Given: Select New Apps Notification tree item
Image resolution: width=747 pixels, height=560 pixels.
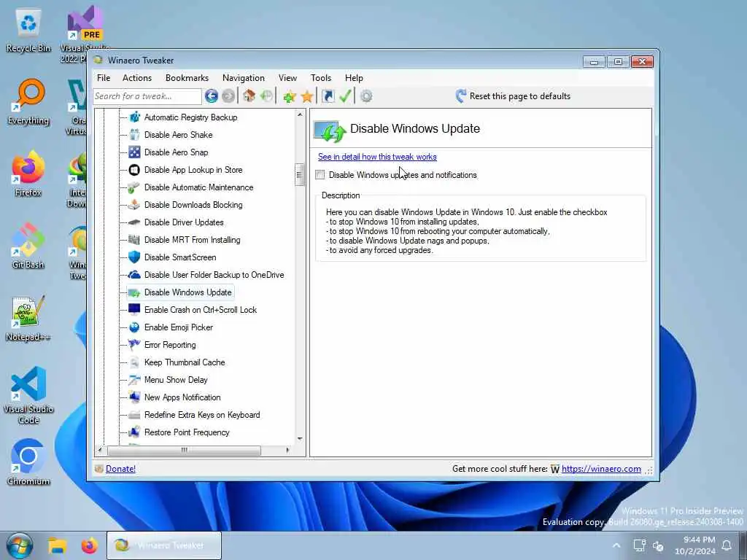Looking at the screenshot, I should pos(182,397).
